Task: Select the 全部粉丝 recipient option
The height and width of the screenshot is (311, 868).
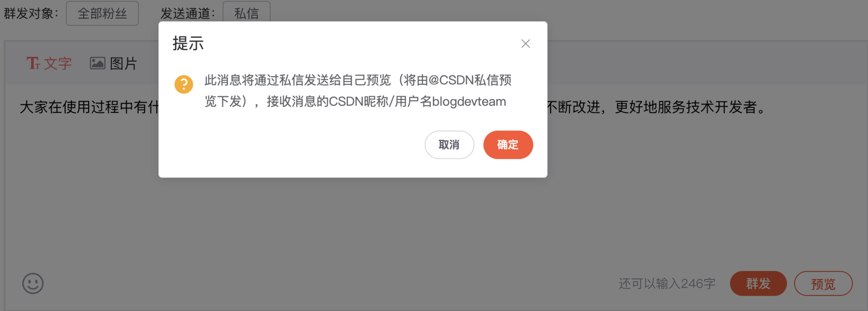Action: [x=102, y=13]
